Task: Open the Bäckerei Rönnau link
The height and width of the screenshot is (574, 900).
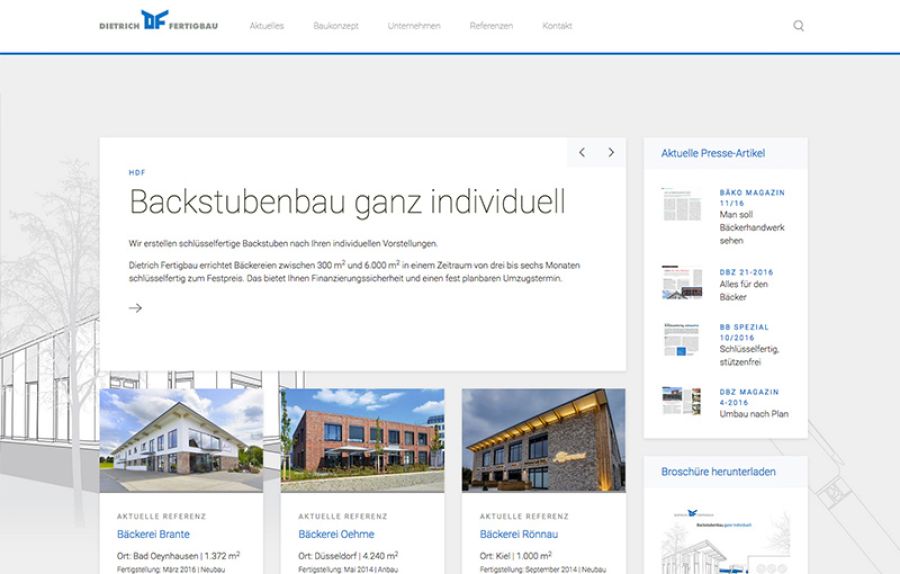Action: 519,534
